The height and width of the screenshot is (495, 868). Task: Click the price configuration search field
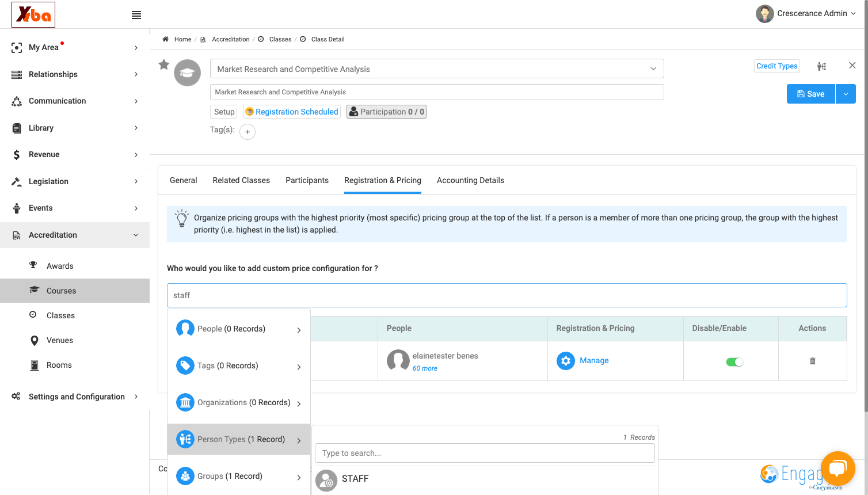point(507,295)
